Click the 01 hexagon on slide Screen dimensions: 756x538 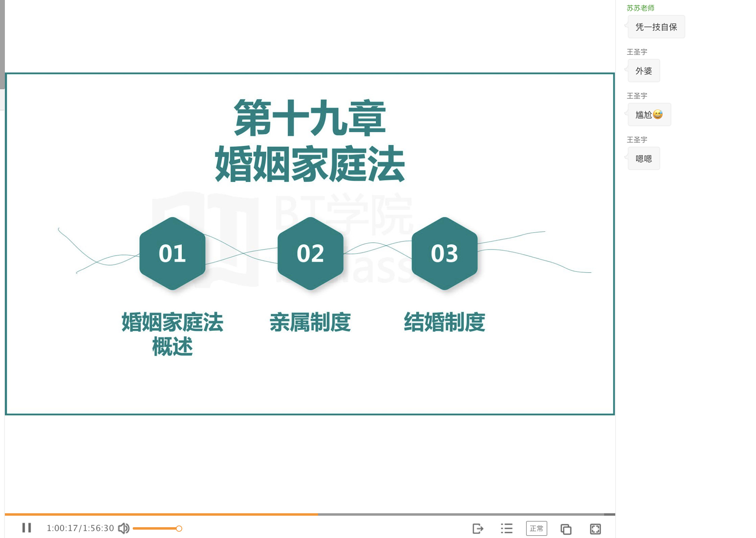(x=172, y=253)
